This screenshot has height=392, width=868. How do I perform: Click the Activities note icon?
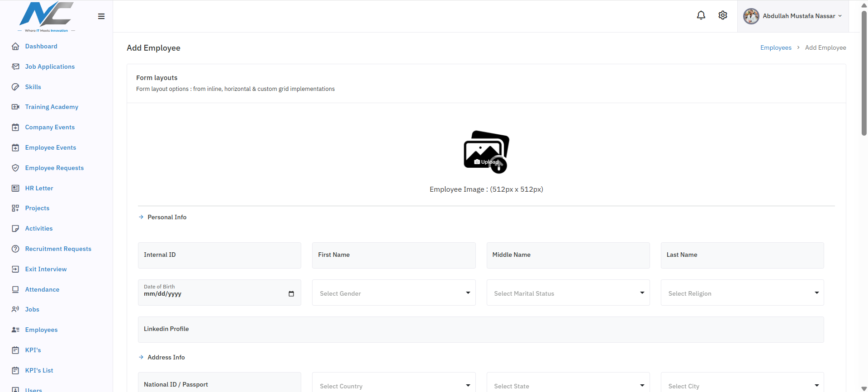(x=15, y=228)
